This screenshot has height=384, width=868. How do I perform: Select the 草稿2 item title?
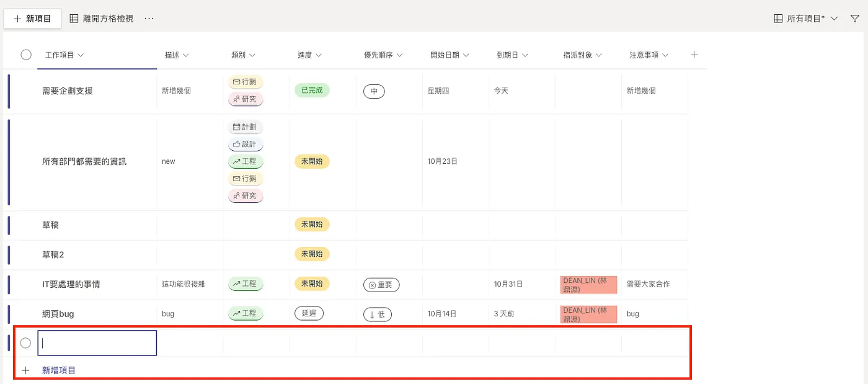click(53, 254)
